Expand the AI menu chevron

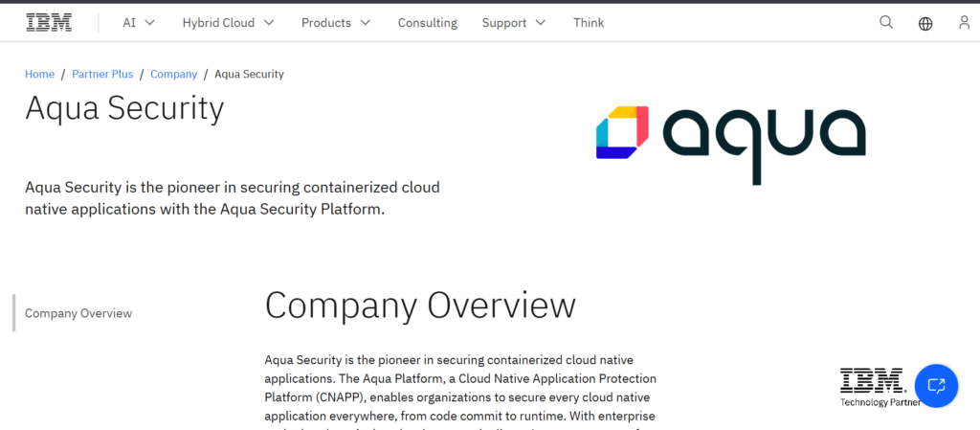click(x=150, y=22)
